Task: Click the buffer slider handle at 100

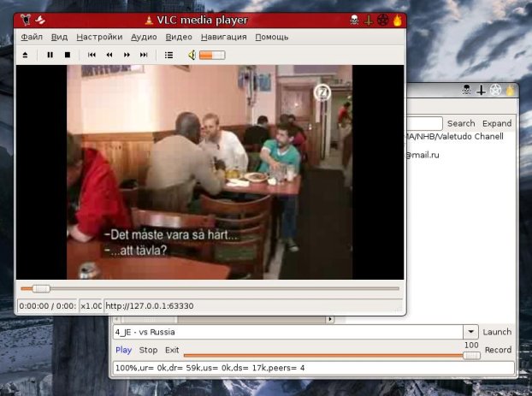Action: tap(471, 355)
